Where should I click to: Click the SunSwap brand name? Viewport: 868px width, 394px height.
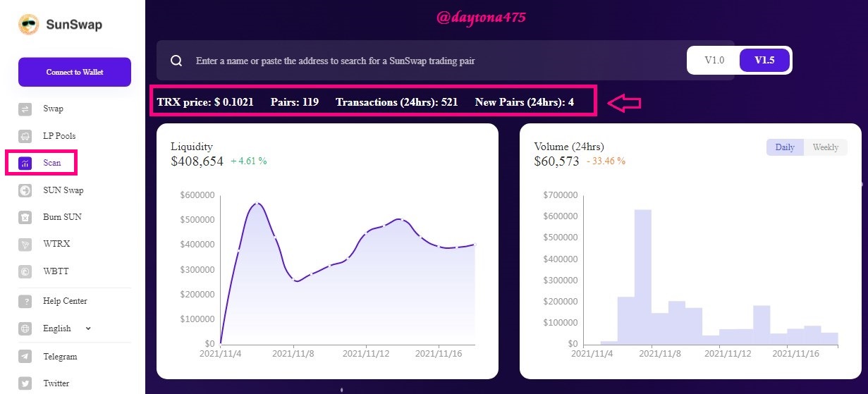74,25
